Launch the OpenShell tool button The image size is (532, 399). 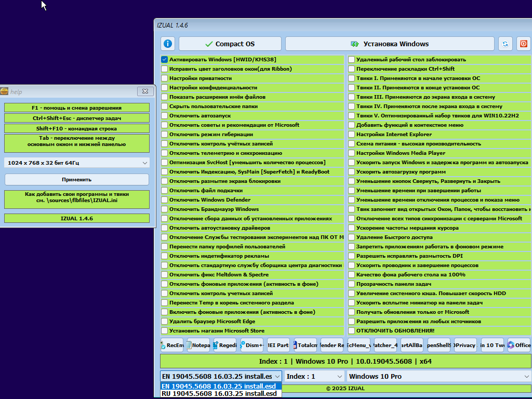coord(438,345)
